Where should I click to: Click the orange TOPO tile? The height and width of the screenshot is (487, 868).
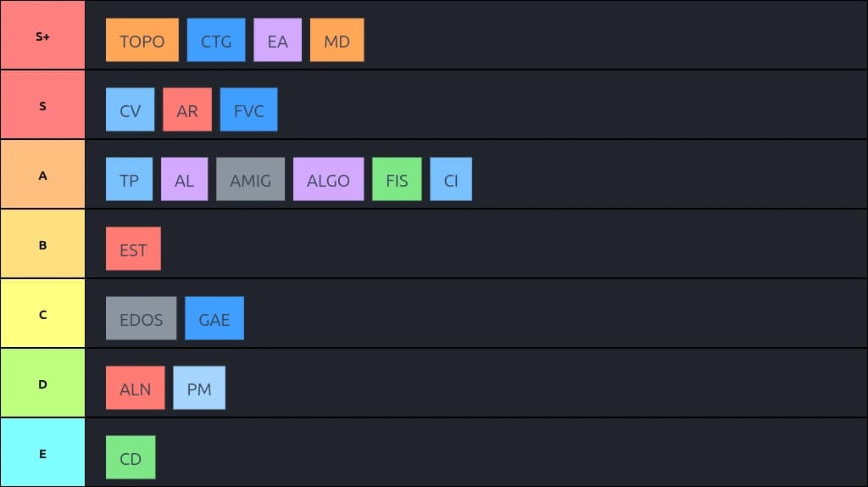tap(142, 40)
